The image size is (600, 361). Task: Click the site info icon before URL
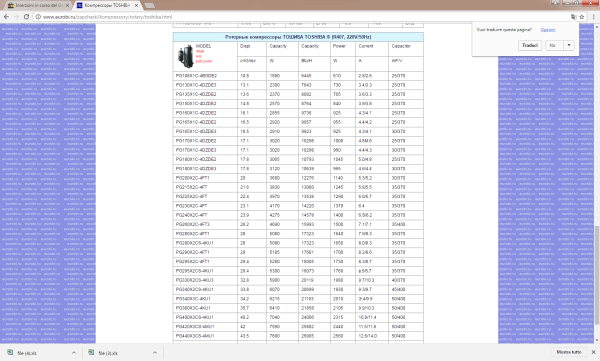[x=38, y=17]
